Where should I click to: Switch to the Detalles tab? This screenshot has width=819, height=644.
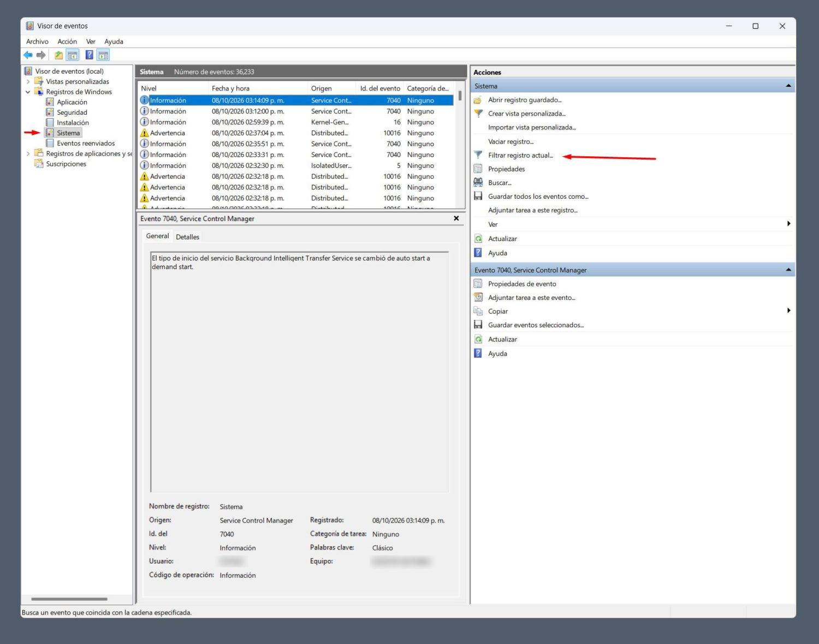coord(187,237)
